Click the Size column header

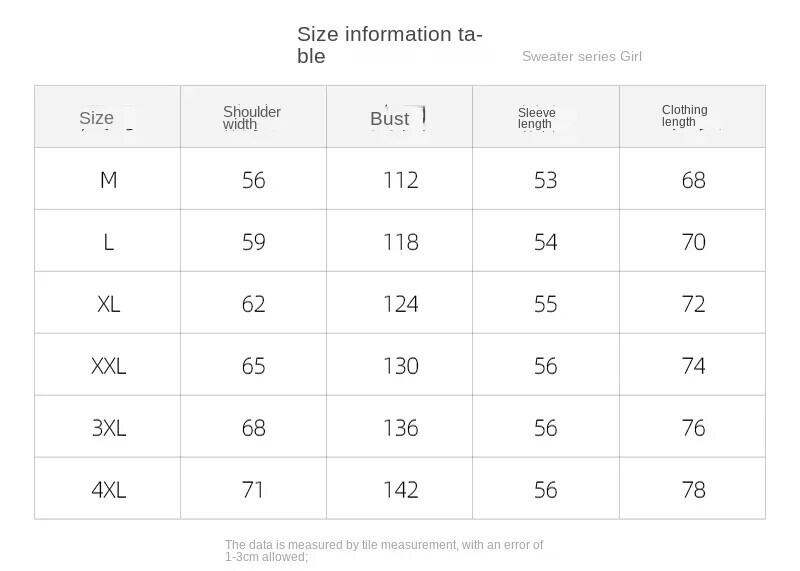click(x=97, y=118)
